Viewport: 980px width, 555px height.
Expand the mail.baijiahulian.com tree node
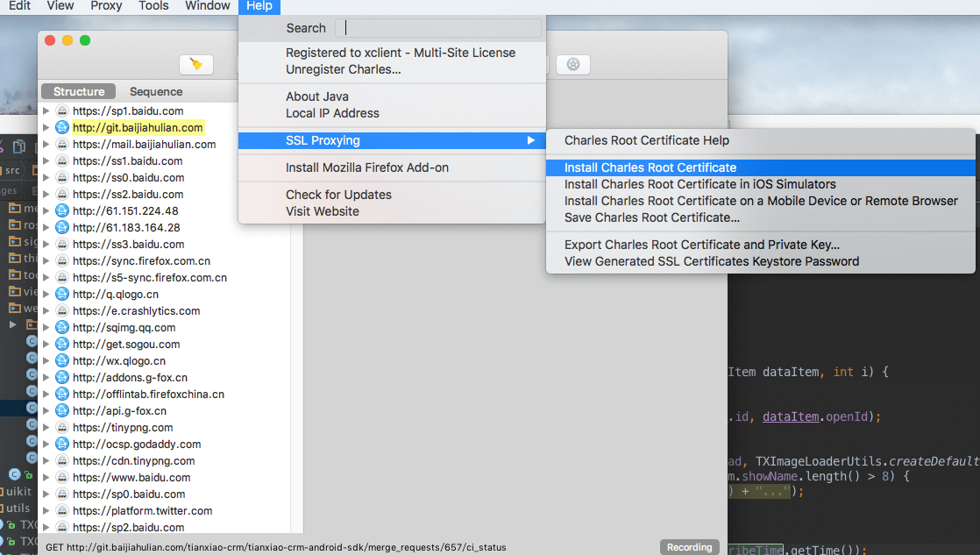pyautogui.click(x=46, y=145)
